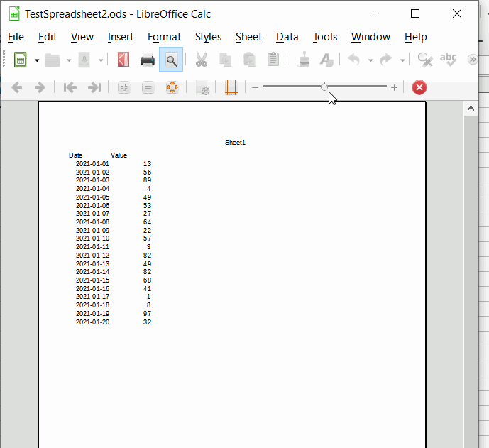489x448 pixels.
Task: Click the Zoom Out preview icon
Action: pyautogui.click(x=148, y=87)
